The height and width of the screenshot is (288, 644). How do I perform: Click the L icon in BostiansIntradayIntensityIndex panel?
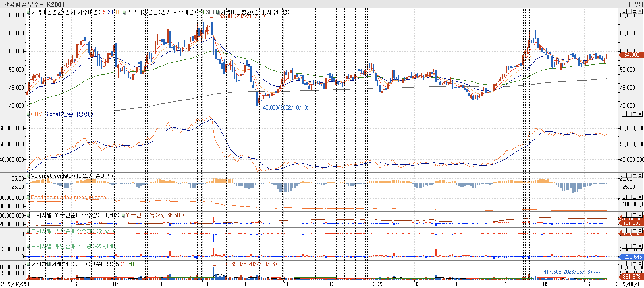coord(624,197)
